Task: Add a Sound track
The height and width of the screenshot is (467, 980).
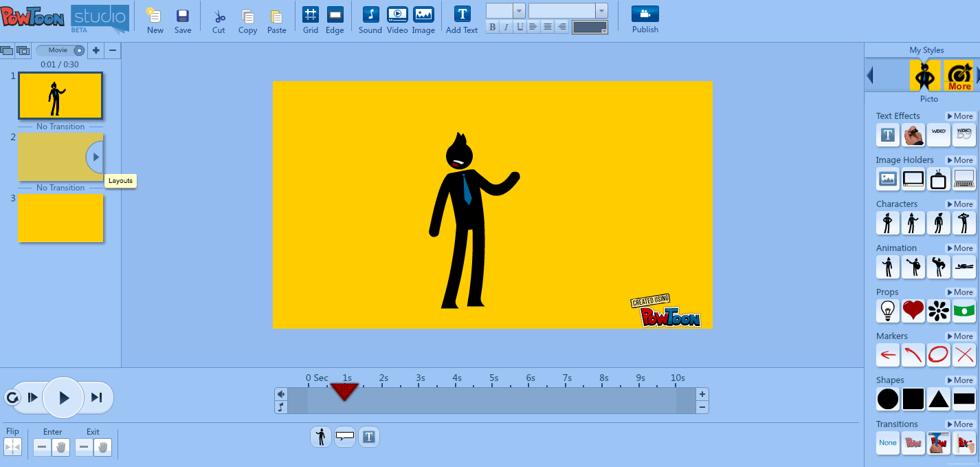Action: tap(370, 21)
